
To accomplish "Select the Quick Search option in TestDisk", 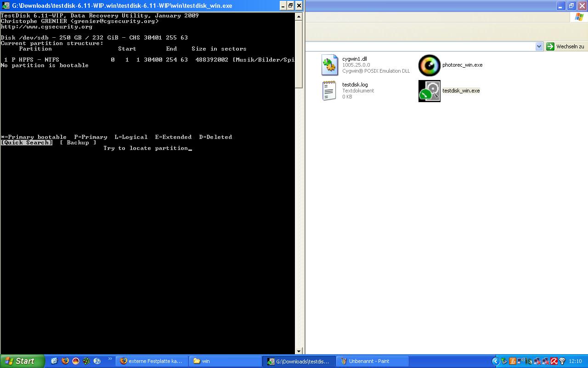I will 27,143.
